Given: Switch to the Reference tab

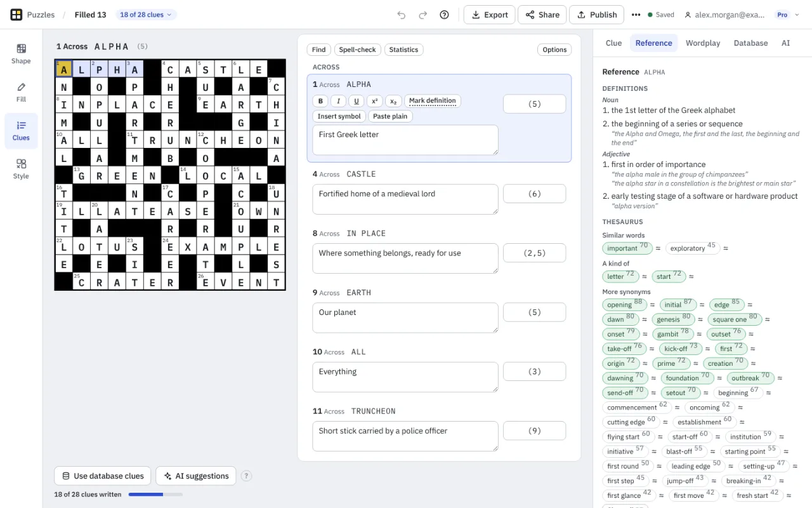Looking at the screenshot, I should click(653, 43).
